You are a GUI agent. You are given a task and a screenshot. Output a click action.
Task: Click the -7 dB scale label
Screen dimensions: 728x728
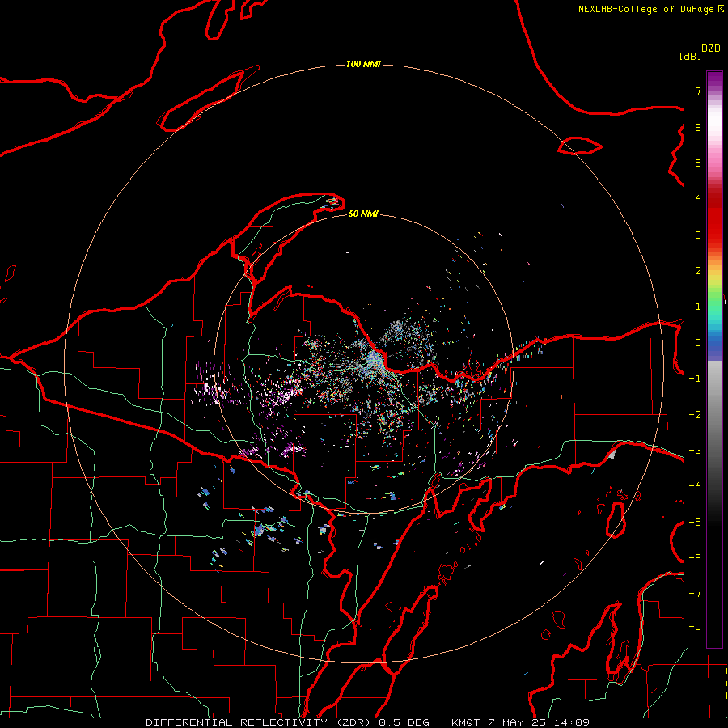[x=695, y=594]
